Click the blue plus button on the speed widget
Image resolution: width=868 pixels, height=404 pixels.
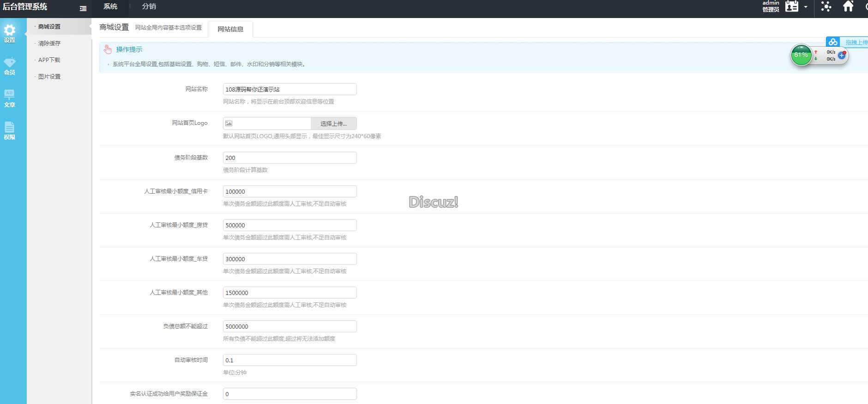tap(842, 55)
